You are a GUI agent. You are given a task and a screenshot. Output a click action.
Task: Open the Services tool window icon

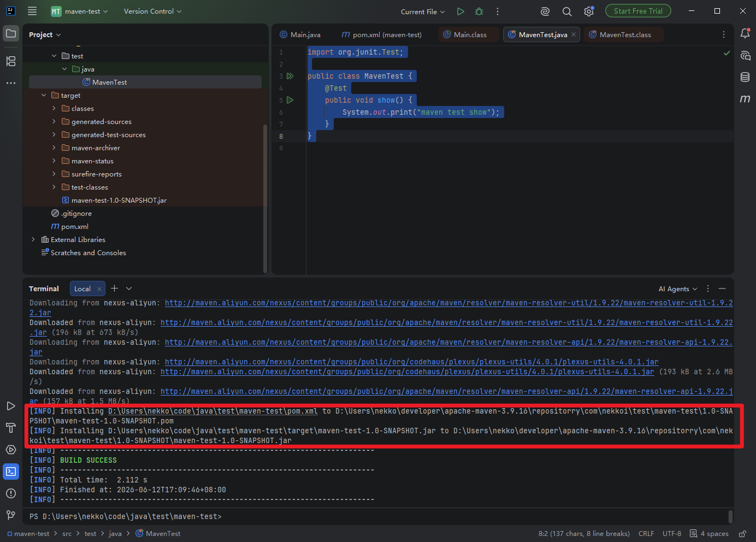(11, 450)
